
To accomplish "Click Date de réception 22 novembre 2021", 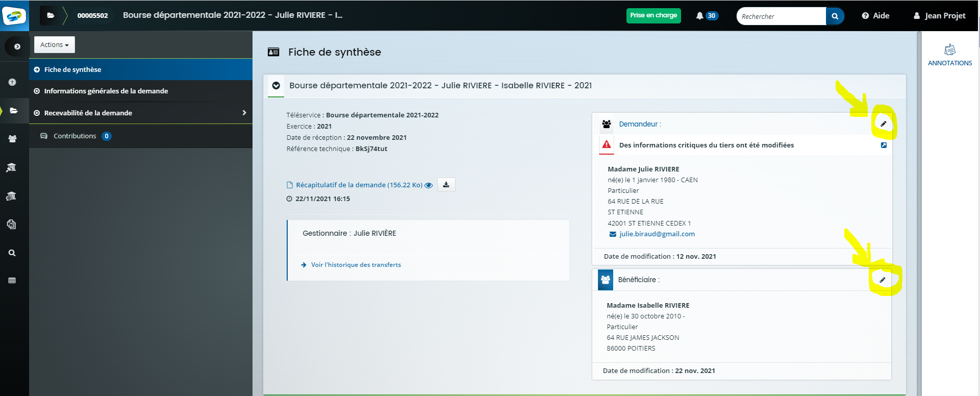I will point(346,138).
